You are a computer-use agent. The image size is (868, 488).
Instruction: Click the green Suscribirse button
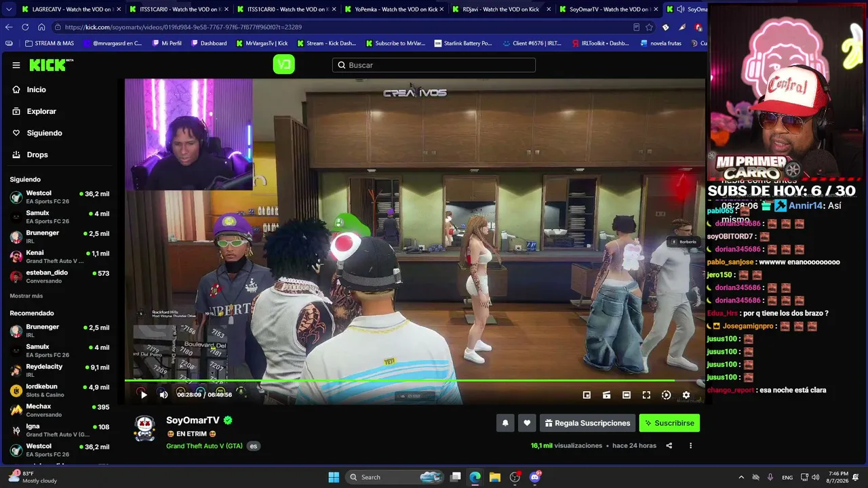click(x=669, y=423)
